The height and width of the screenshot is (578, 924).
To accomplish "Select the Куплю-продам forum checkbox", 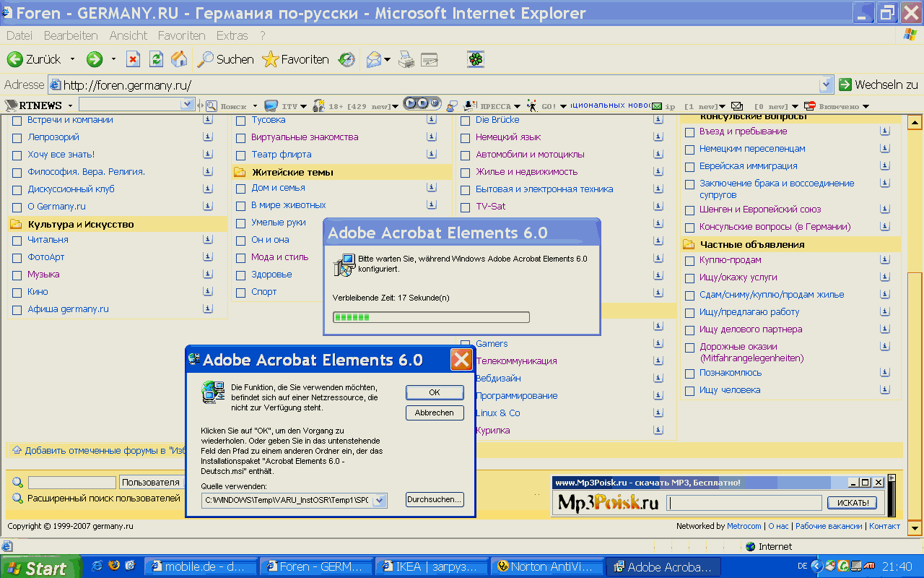I will click(x=689, y=260).
